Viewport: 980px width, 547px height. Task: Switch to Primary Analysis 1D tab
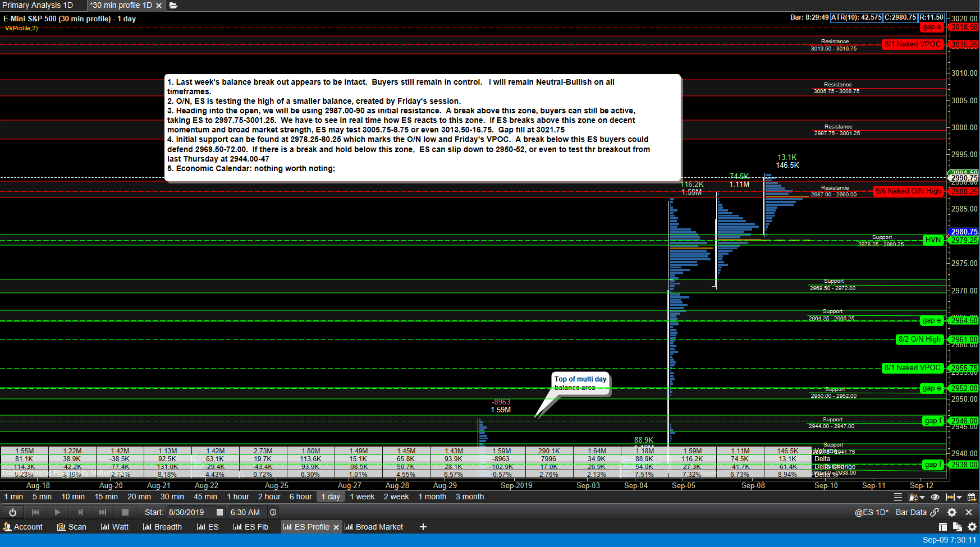(38, 5)
